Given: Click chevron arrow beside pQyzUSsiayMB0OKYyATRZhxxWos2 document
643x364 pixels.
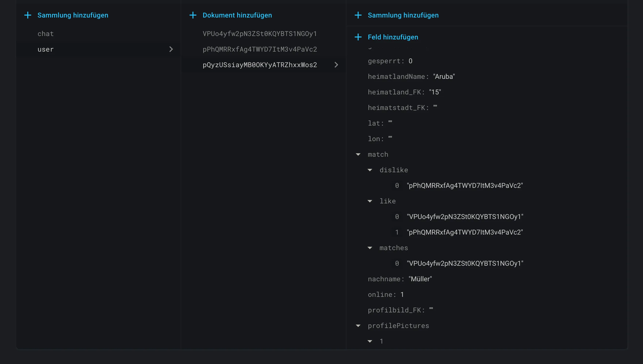Looking at the screenshot, I should (x=336, y=65).
